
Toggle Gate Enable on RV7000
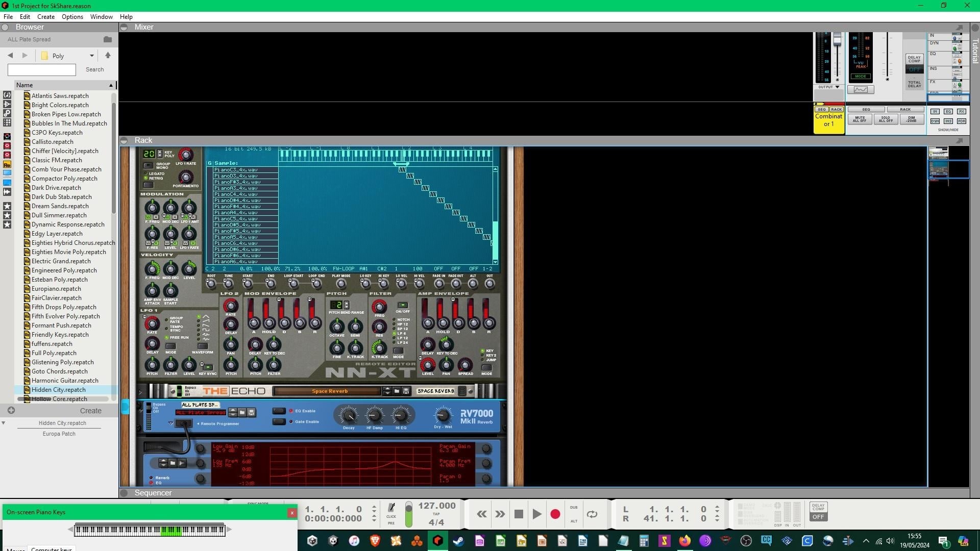(279, 421)
